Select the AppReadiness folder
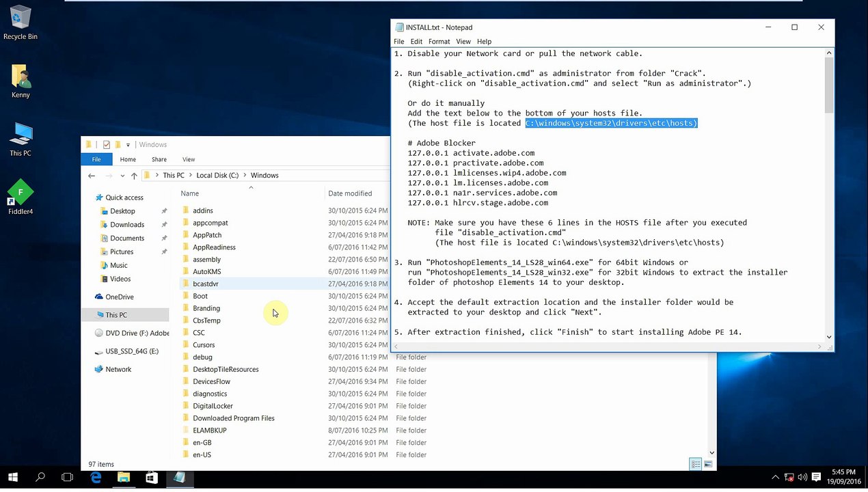 pyautogui.click(x=214, y=247)
